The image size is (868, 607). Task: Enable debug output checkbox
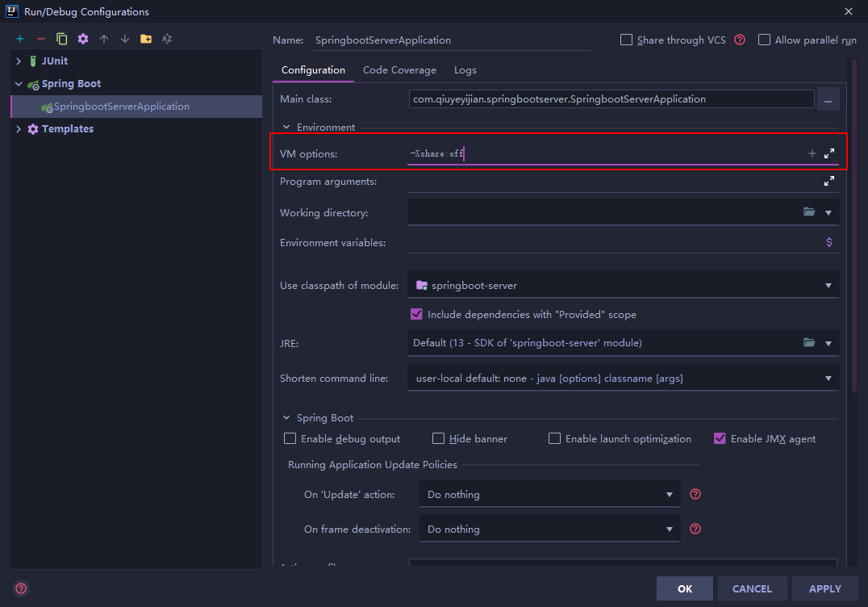290,438
